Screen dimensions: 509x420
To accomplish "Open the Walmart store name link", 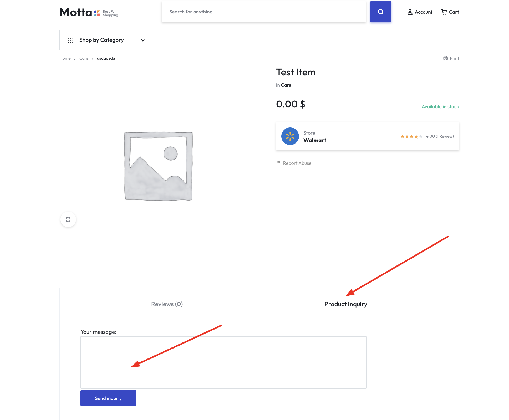I will click(315, 140).
